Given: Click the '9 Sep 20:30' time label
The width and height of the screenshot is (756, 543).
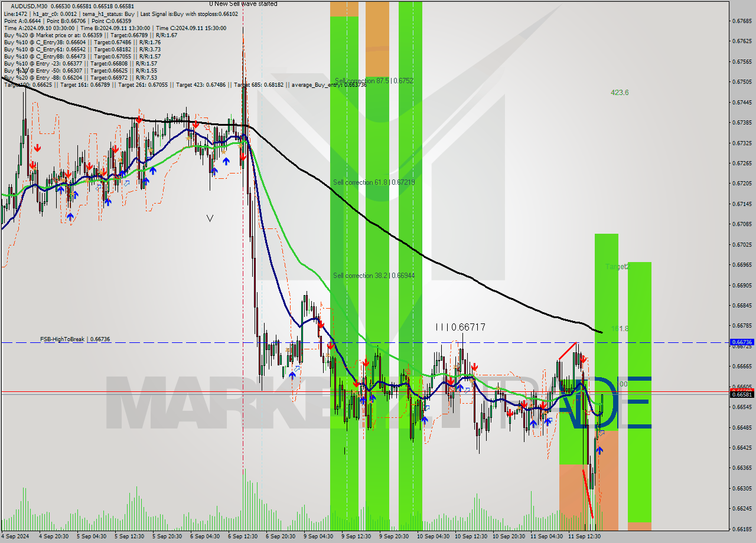Looking at the screenshot, I should tap(393, 537).
